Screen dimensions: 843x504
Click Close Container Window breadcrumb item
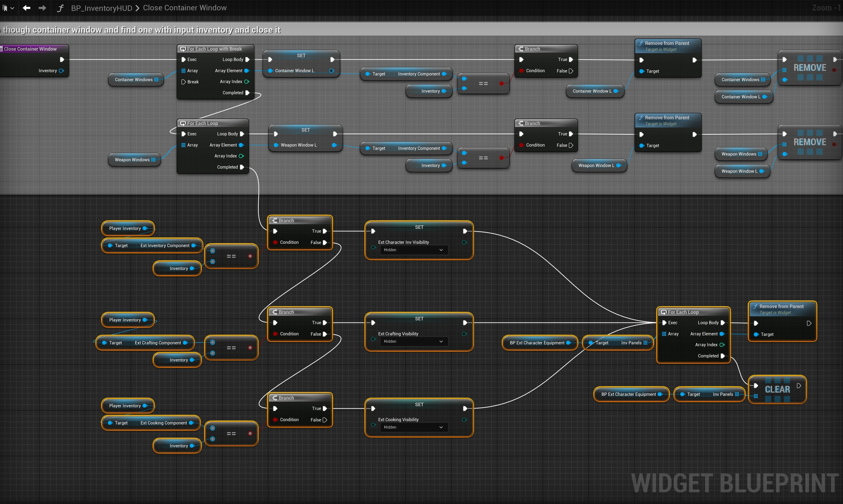point(185,8)
